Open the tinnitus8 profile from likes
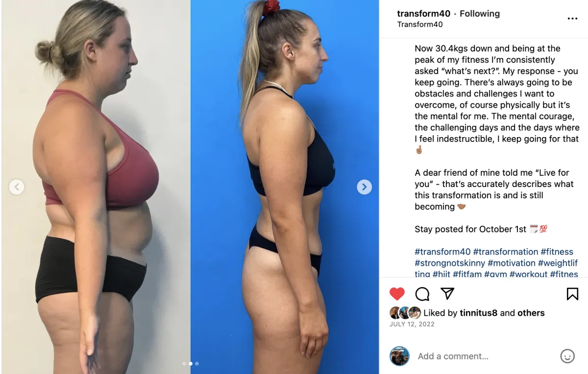 pos(479,313)
